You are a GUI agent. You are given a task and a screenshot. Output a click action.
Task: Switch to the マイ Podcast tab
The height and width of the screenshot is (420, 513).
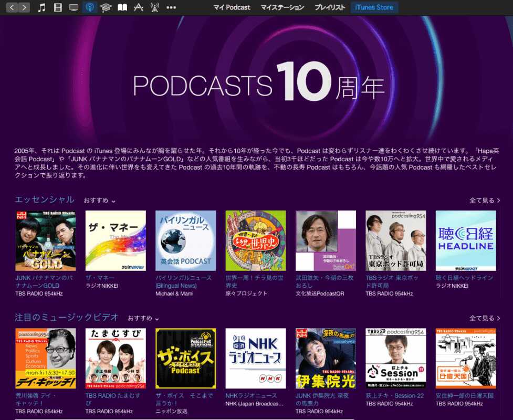coord(232,7)
